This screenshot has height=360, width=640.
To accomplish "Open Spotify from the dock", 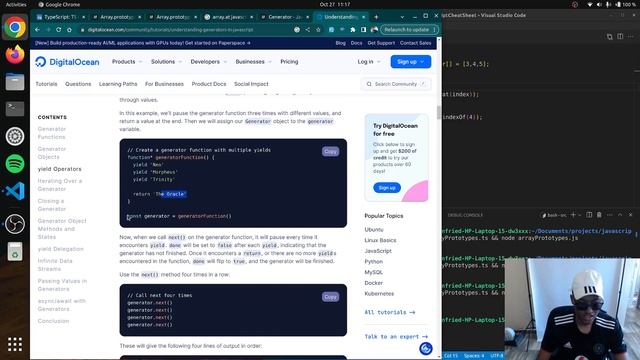I will coord(15,164).
